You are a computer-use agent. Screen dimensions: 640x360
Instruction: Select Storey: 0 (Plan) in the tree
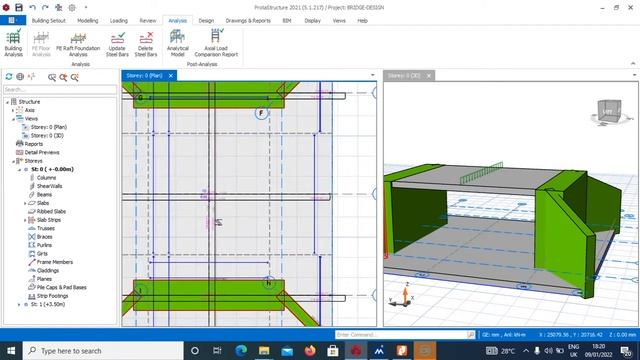coord(49,127)
